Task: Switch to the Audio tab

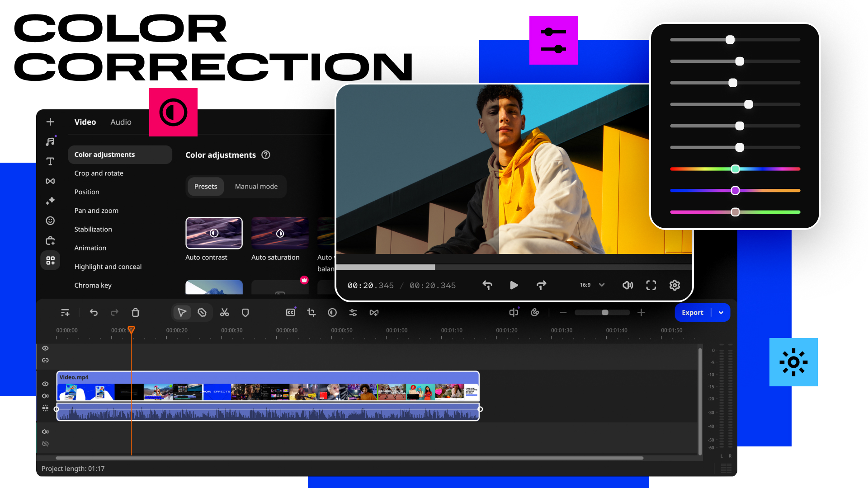Action: (121, 122)
